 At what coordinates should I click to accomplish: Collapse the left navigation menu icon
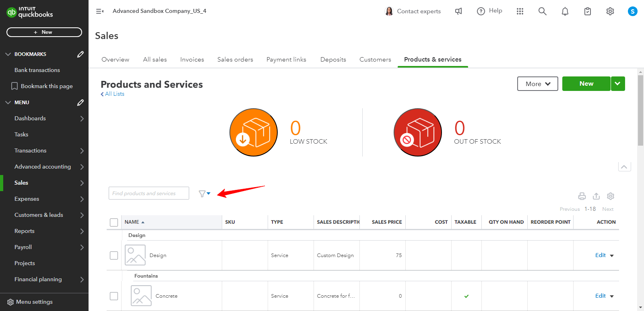click(100, 11)
